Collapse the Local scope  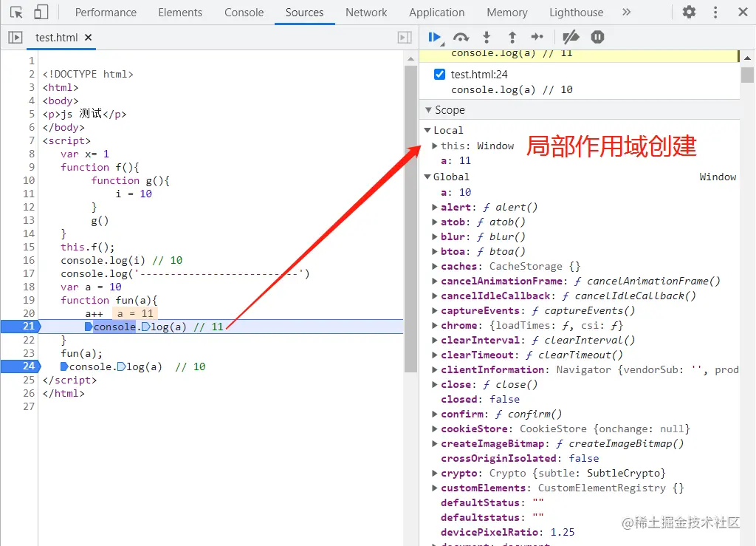427,130
